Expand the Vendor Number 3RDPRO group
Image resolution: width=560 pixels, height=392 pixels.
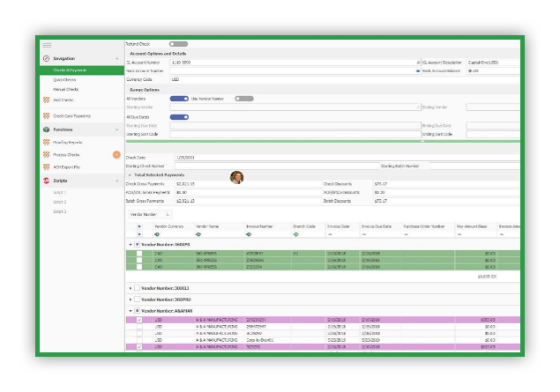coord(131,300)
